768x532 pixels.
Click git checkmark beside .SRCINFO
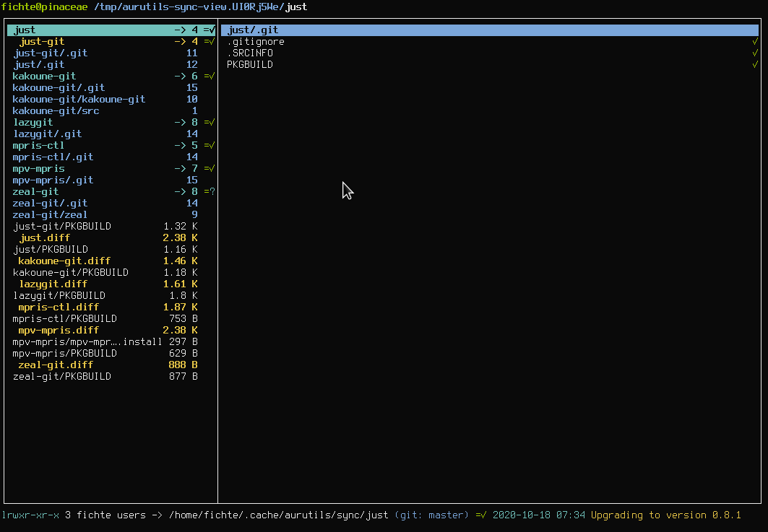click(x=755, y=53)
